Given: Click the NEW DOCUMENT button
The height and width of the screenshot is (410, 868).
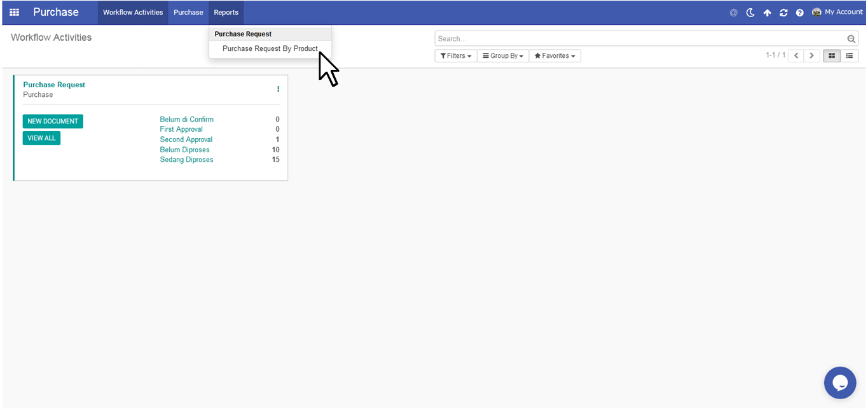Looking at the screenshot, I should point(53,121).
